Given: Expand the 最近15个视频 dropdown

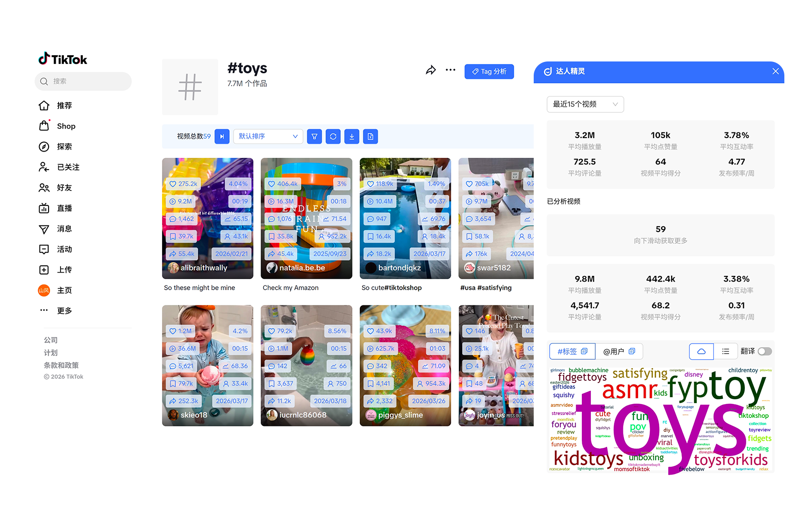Looking at the screenshot, I should (x=585, y=104).
